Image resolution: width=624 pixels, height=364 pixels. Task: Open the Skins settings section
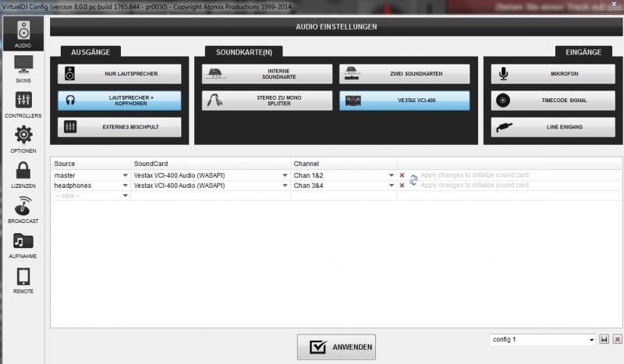[23, 69]
